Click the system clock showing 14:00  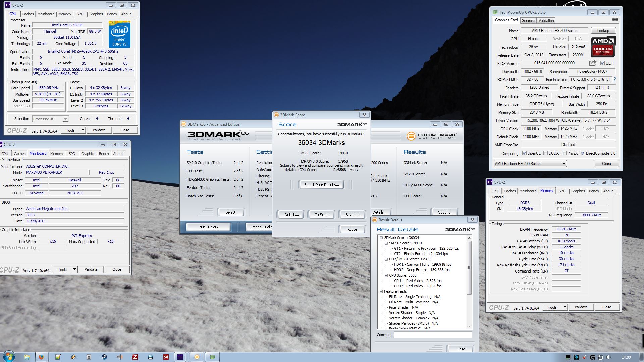[x=626, y=357]
